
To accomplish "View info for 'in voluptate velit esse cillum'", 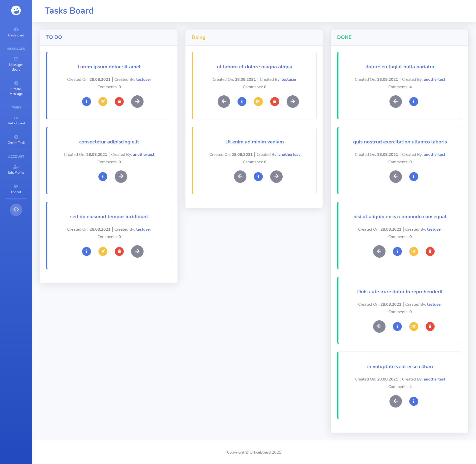I will [x=414, y=401].
